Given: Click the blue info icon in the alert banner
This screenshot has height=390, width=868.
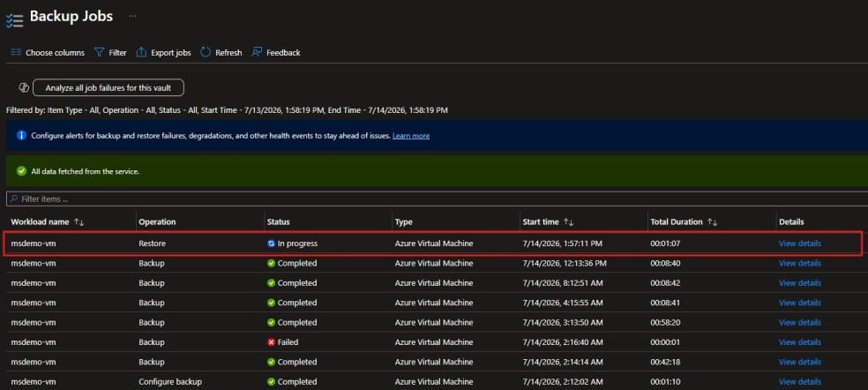Looking at the screenshot, I should coord(21,136).
